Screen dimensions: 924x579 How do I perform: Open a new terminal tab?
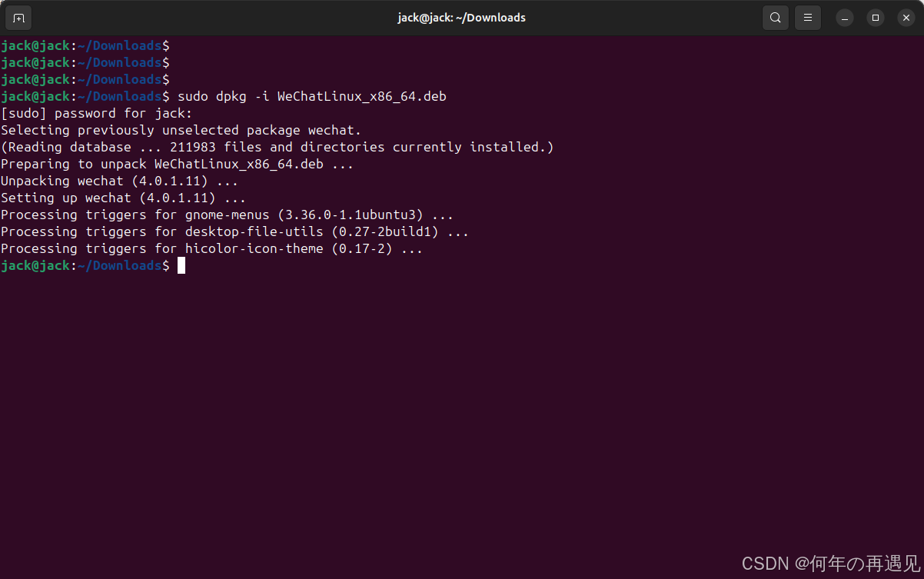click(x=18, y=18)
